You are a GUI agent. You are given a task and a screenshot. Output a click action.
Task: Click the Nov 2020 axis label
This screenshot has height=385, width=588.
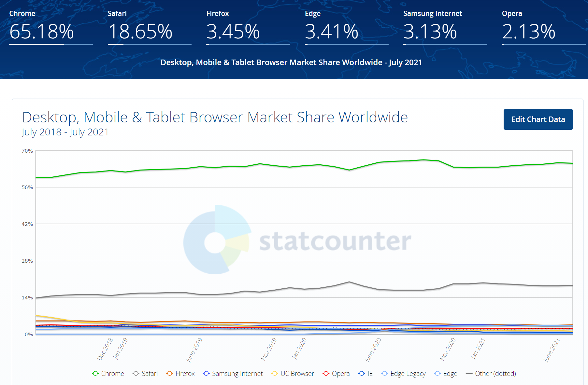[448, 349]
